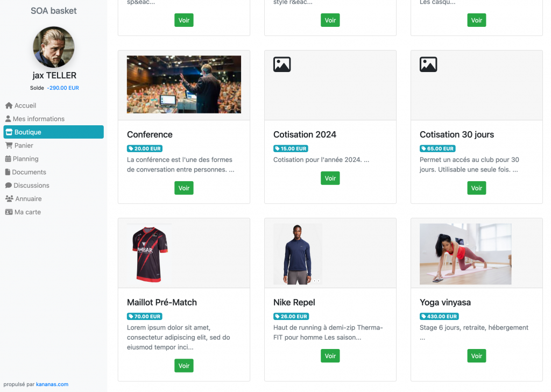Open Accueil in the sidebar
Screen dimensions: 551x392
point(53,105)
